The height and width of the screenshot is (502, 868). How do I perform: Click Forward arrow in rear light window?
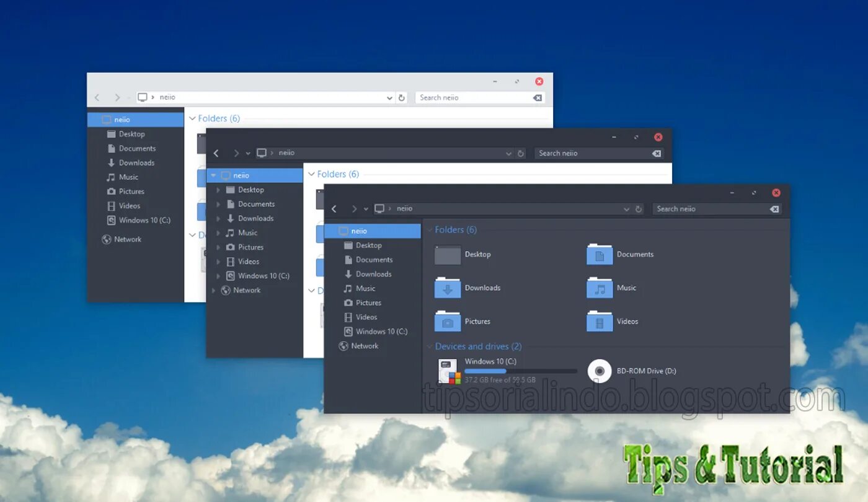[x=117, y=97]
